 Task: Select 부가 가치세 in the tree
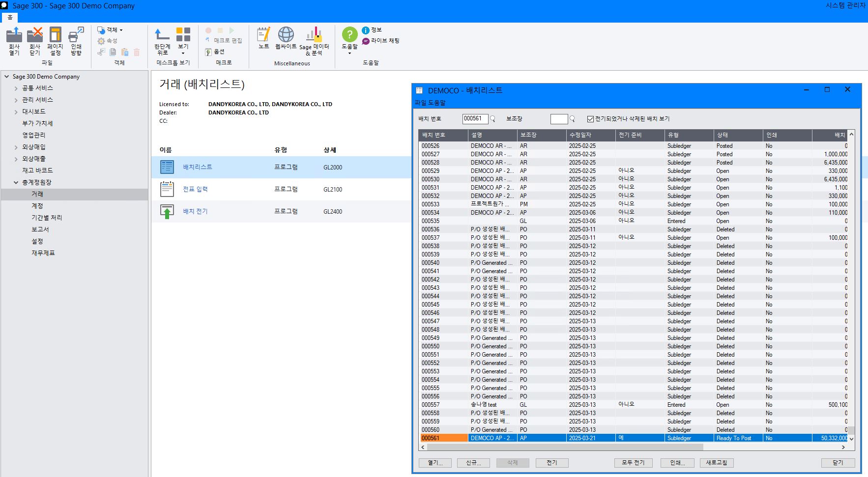(37, 123)
